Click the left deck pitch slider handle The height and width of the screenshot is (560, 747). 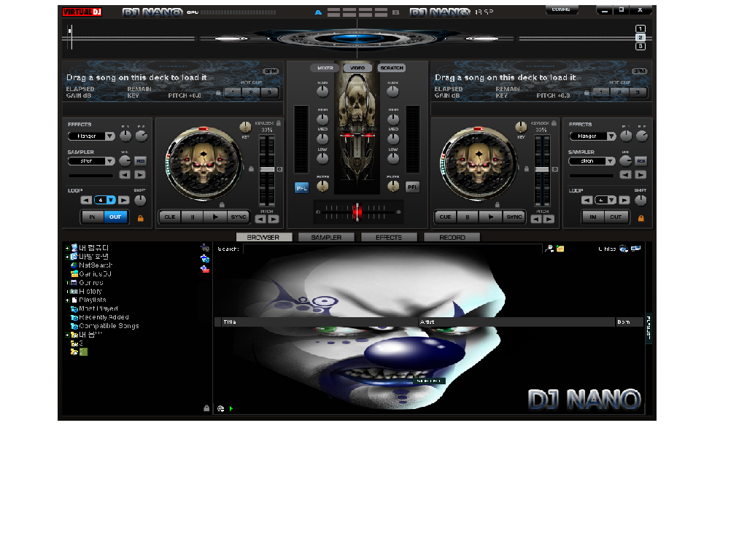click(x=267, y=169)
